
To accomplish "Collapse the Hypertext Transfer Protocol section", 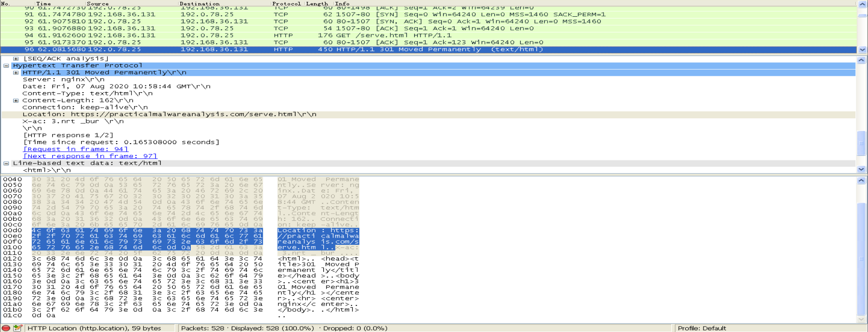I will [x=6, y=65].
